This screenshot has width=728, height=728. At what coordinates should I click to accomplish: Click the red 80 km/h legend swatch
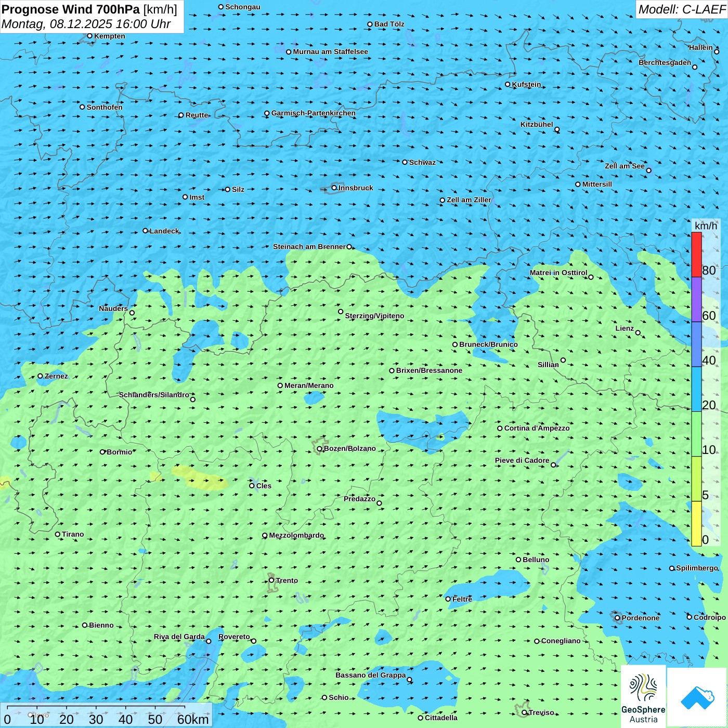pos(696,254)
